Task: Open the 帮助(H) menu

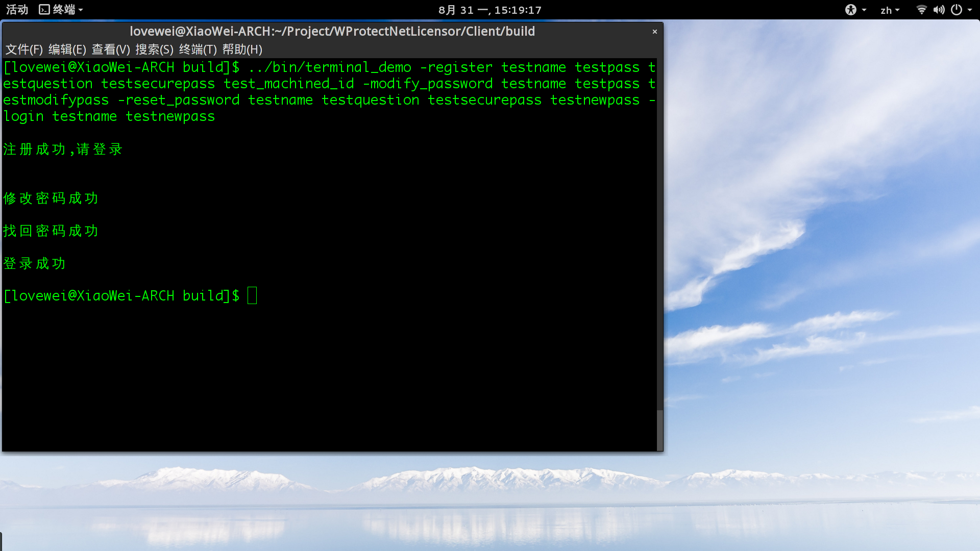Action: click(x=242, y=49)
